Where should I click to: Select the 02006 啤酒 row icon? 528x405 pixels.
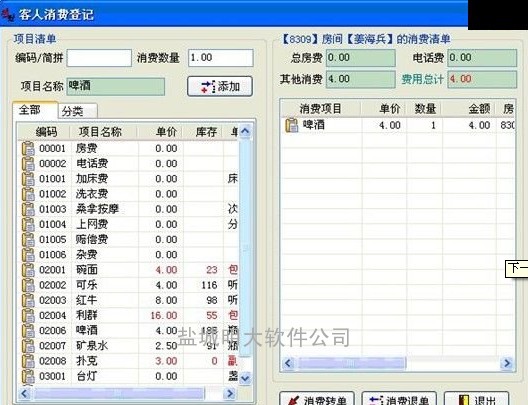(x=28, y=331)
